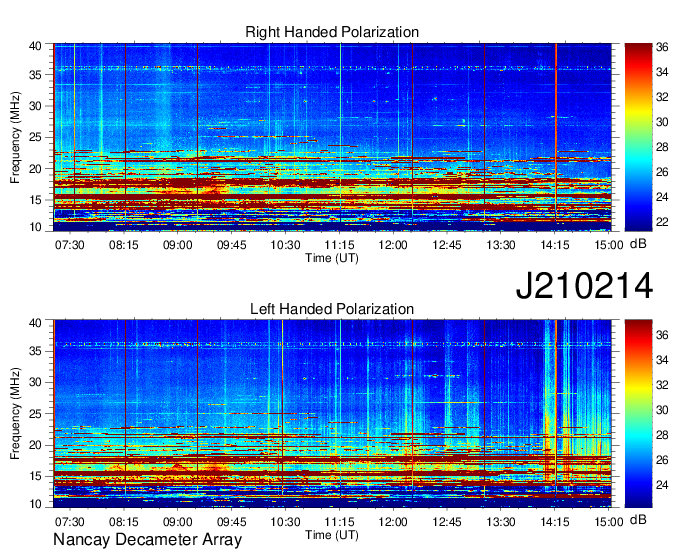Click the 09:45 time tick of Right Handed plot
Screen dimensions: 680x552
pyautogui.click(x=232, y=245)
